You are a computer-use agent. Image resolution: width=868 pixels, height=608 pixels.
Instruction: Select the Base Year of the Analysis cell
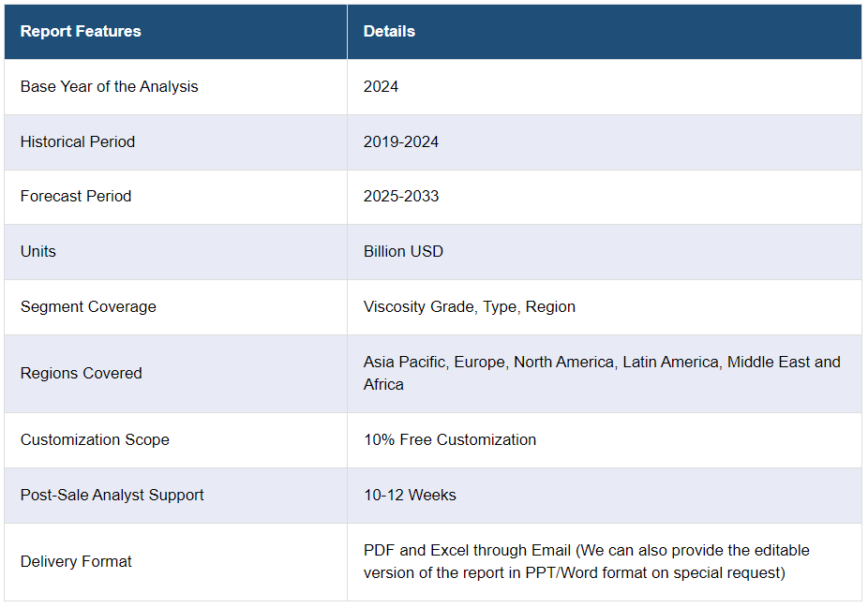110,87
